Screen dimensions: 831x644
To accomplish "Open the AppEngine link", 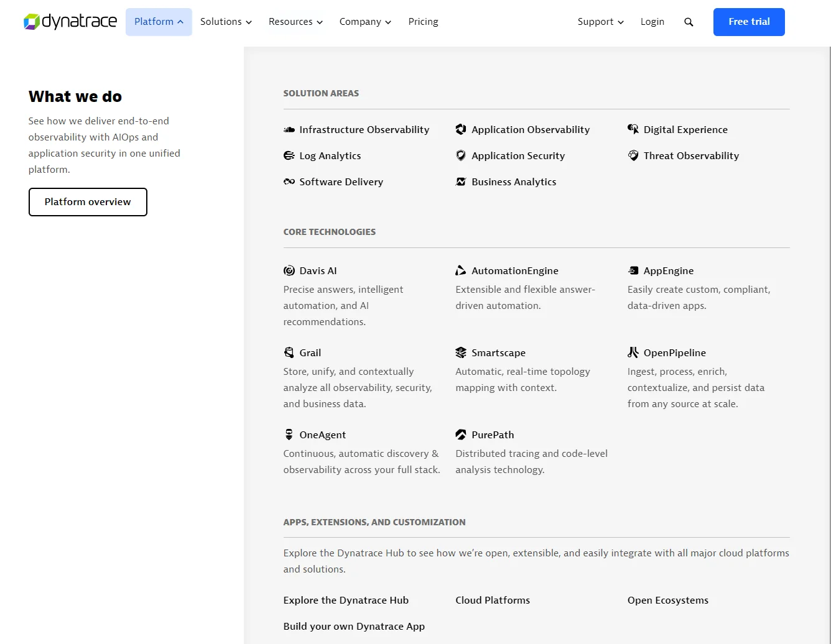I will 669,270.
